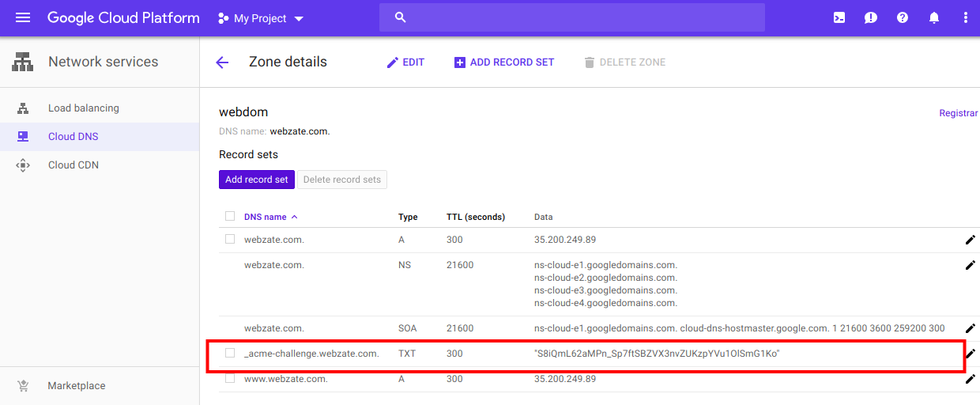Open the feedback alert icon

pyautogui.click(x=871, y=17)
